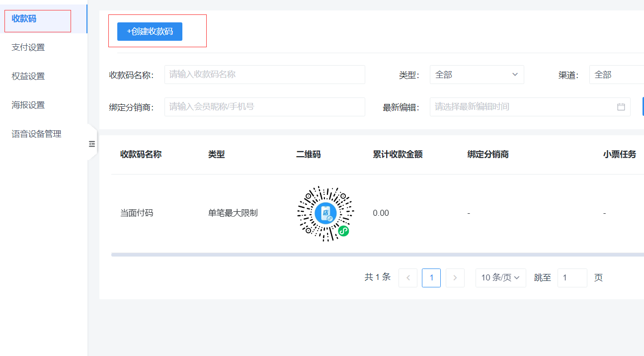Focus the 收款码名称 input field
This screenshot has height=356, width=644.
tap(265, 75)
